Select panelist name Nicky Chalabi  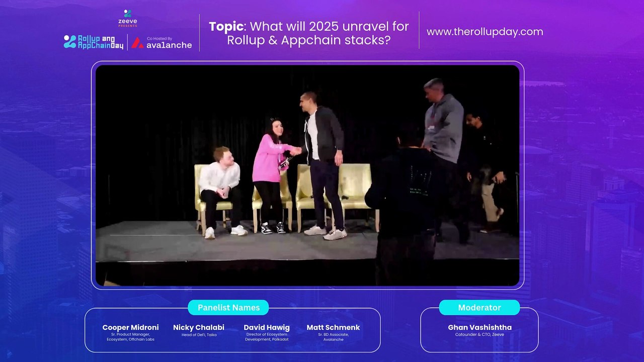(x=199, y=327)
